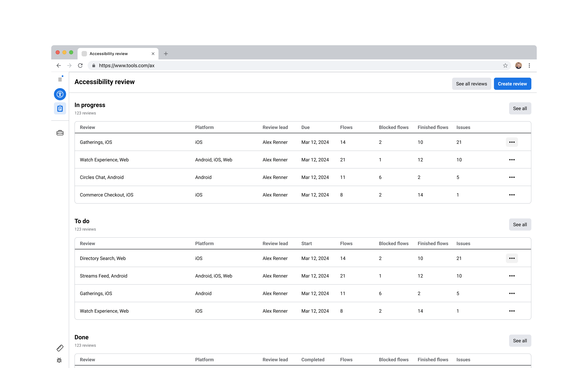Close the Accessibility review tab
Viewport: 588px width, 368px height.
pyautogui.click(x=153, y=54)
